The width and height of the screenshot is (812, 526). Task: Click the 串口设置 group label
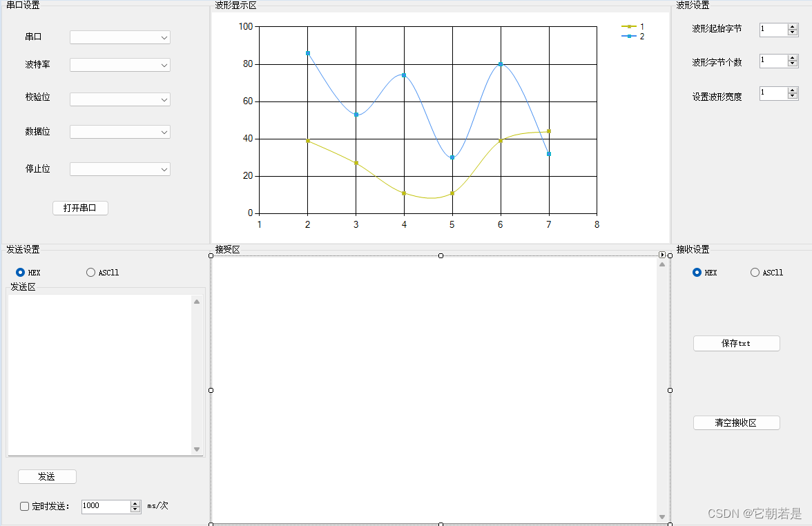[x=23, y=6]
